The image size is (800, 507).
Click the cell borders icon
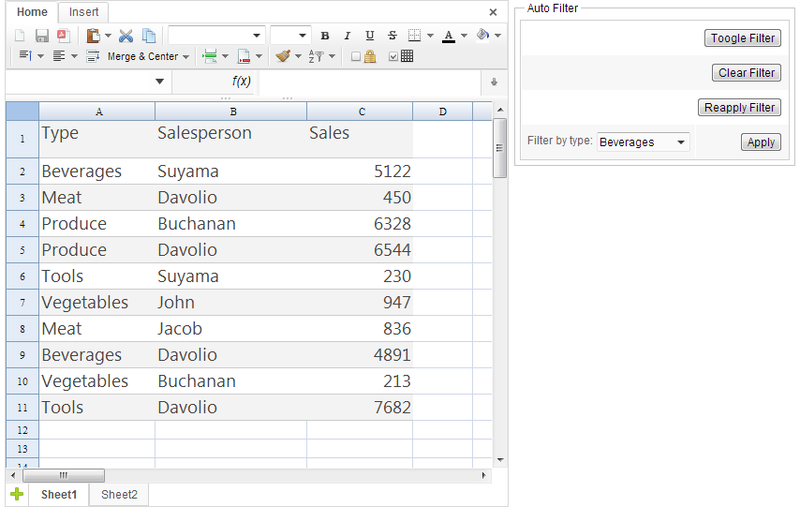point(414,35)
